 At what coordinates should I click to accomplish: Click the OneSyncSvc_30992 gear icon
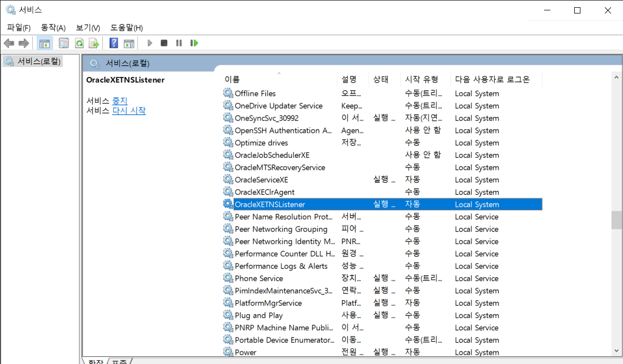point(228,118)
